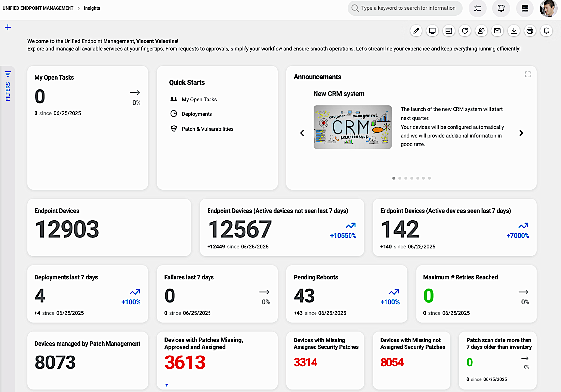
Task: Open the FILTERS sidebar panel
Action: pyautogui.click(x=8, y=89)
